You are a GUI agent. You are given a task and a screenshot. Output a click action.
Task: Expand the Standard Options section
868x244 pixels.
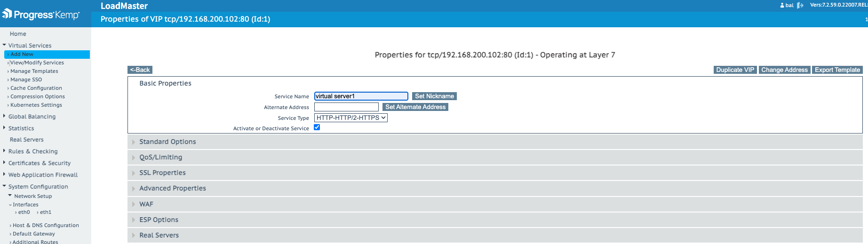pyautogui.click(x=167, y=142)
